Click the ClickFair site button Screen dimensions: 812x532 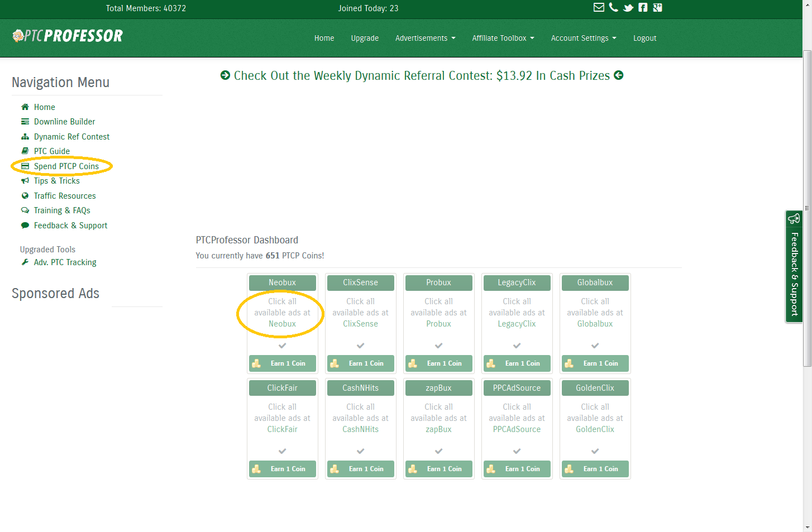283,388
